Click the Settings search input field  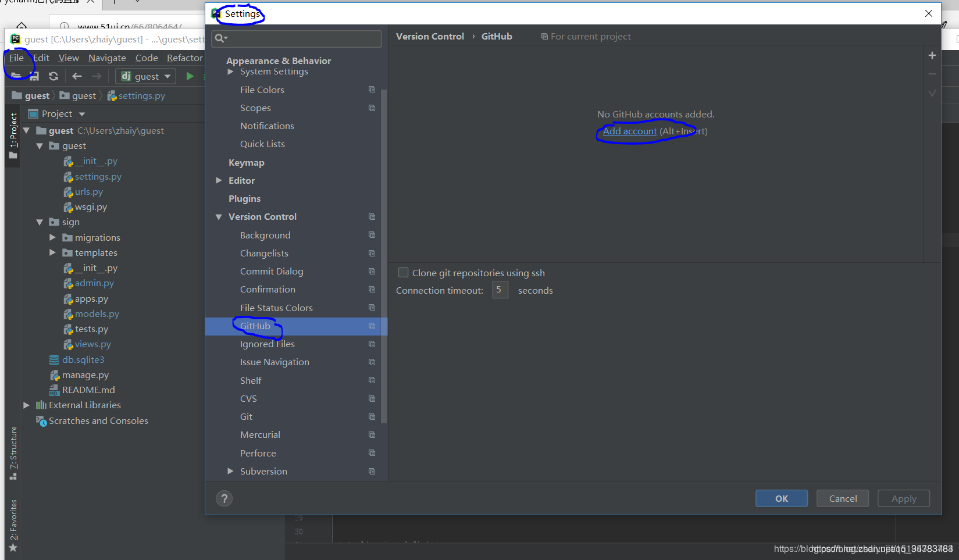tap(297, 38)
